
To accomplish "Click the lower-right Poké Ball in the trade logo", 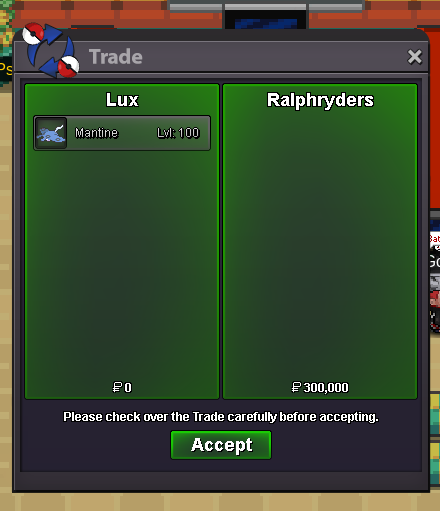I will (69, 66).
